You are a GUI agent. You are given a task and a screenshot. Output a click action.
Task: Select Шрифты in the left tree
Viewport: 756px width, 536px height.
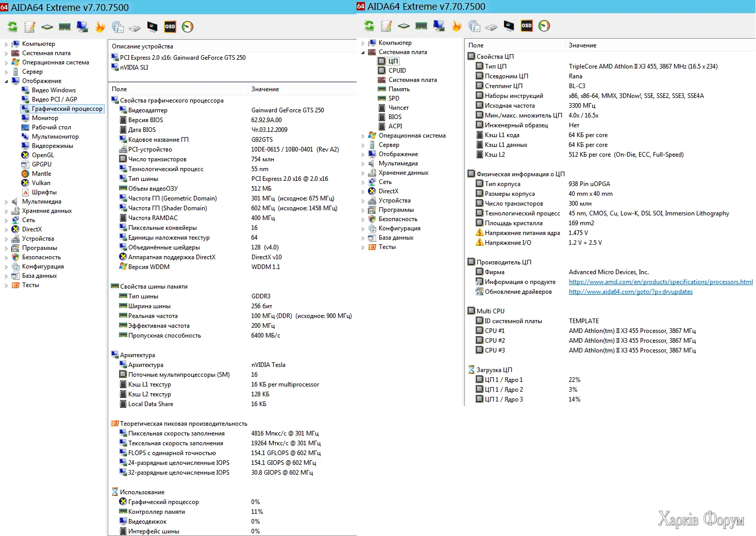click(x=44, y=192)
